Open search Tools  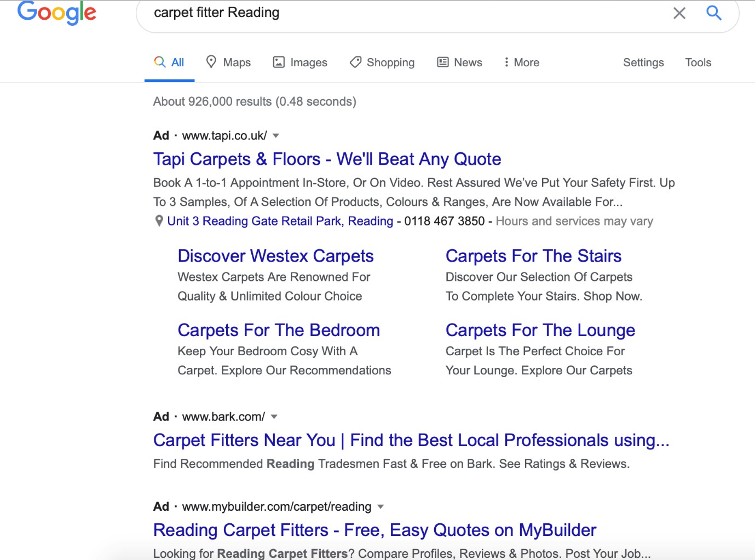tap(698, 62)
